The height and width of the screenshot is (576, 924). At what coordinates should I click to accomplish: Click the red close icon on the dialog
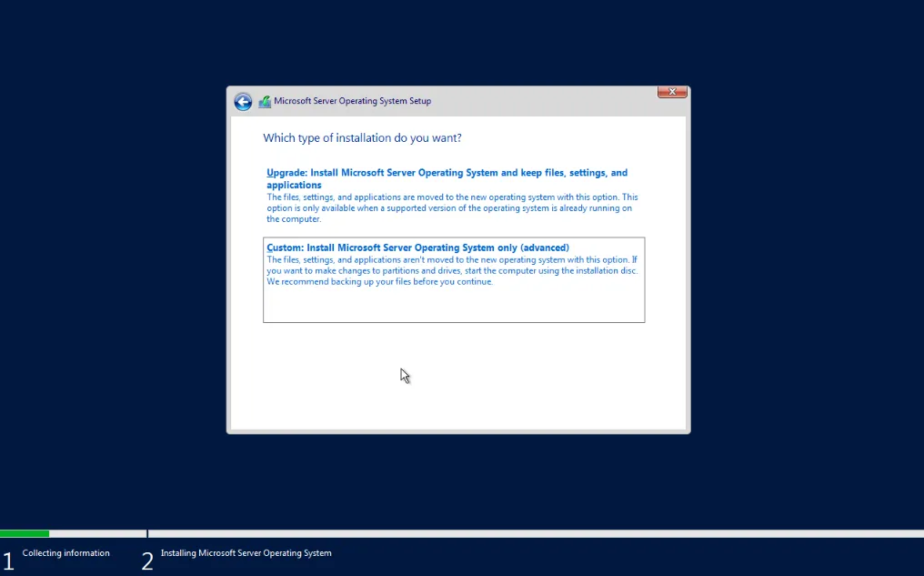pos(671,92)
